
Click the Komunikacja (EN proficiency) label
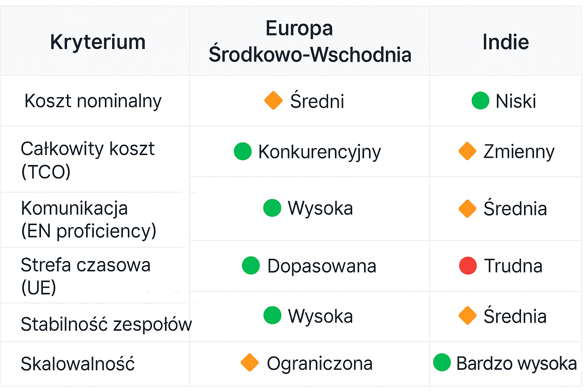tap(88, 219)
